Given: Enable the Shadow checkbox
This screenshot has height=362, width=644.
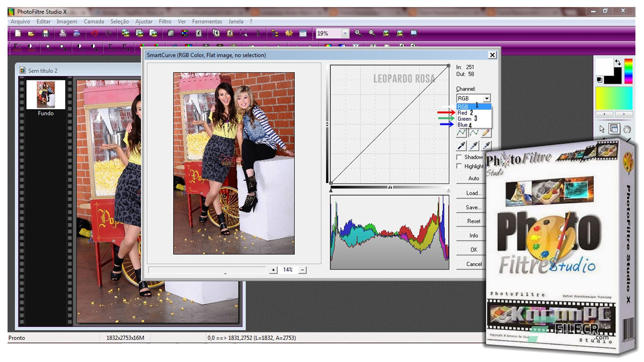Looking at the screenshot, I should (459, 157).
